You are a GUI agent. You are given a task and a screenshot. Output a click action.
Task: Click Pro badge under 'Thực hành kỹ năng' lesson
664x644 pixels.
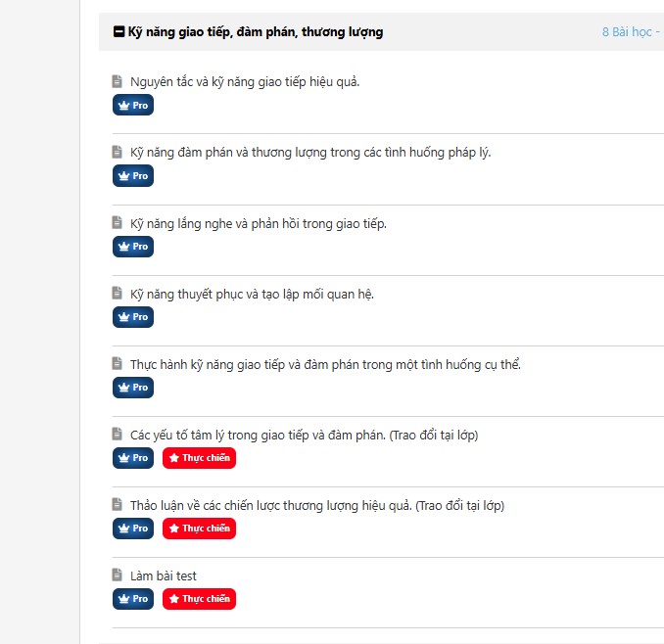133,388
